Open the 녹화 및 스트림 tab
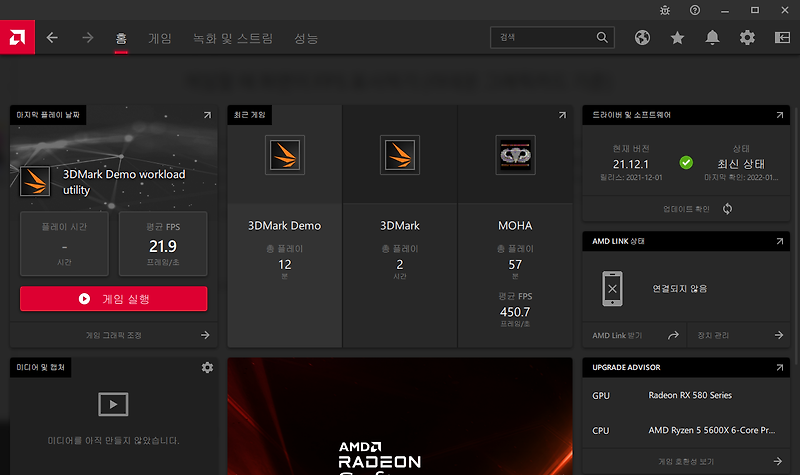800x475 pixels. coord(233,38)
